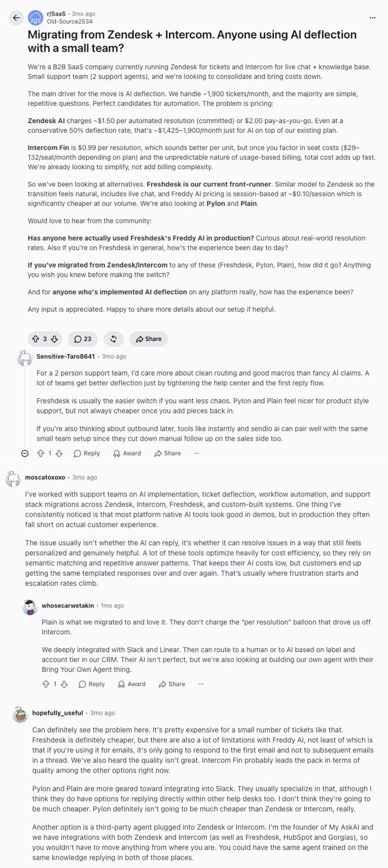Open the hopefully_useful avatar

pyautogui.click(x=20, y=713)
